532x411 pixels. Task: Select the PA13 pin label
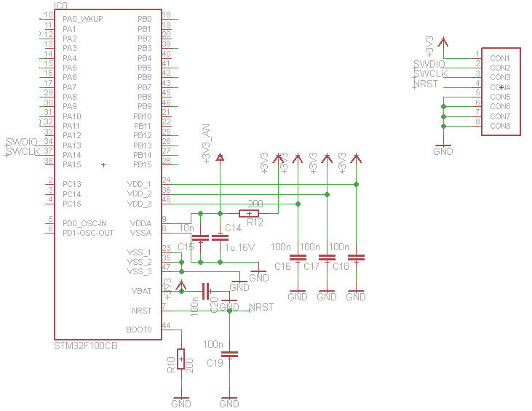point(72,145)
